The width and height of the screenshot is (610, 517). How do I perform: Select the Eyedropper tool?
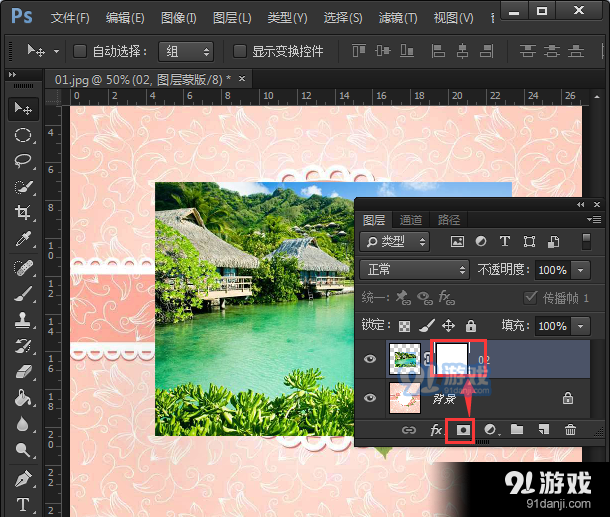tap(23, 239)
